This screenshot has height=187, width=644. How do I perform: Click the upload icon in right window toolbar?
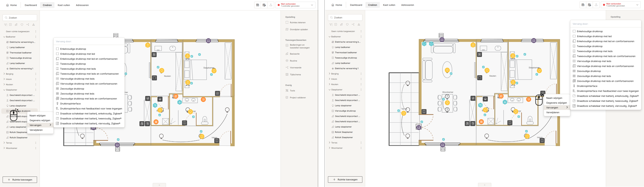pyautogui.click(x=596, y=5)
